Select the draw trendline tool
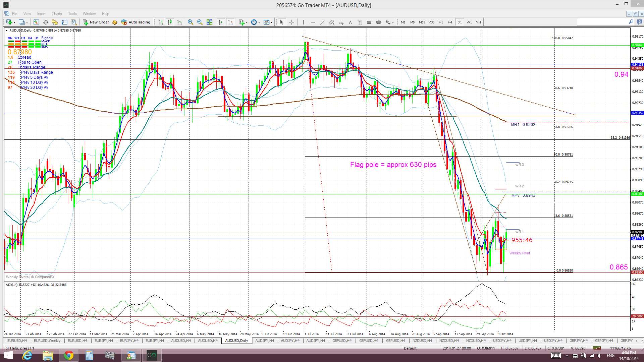The image size is (644, 362). tap(322, 22)
